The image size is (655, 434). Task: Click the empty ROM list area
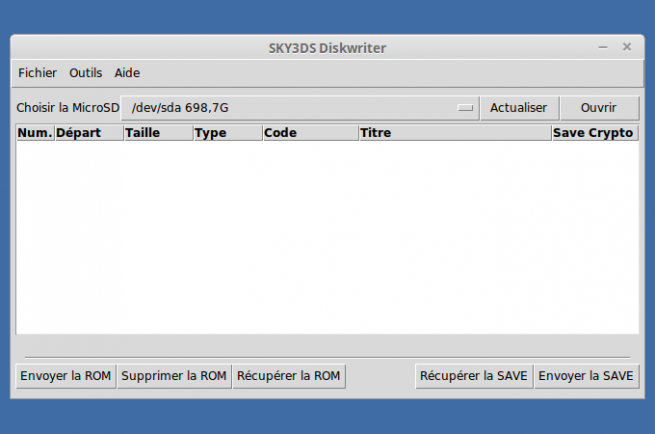point(327,237)
